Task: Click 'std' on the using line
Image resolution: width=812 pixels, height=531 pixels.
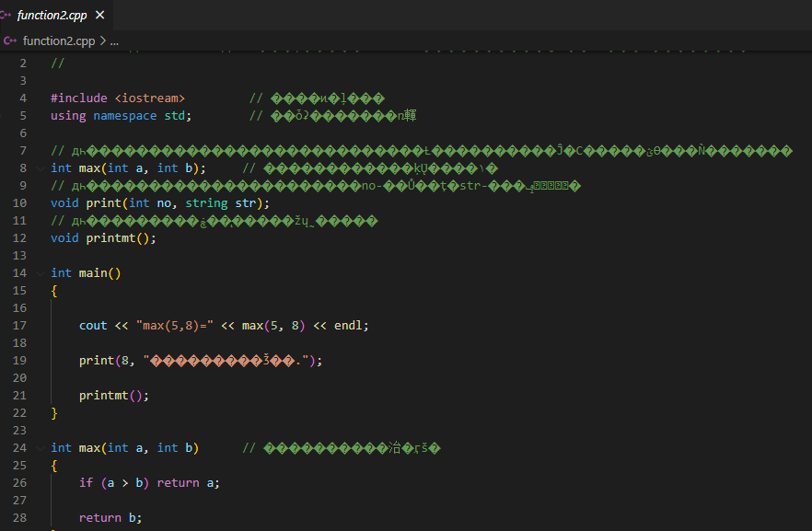Action: [x=175, y=116]
